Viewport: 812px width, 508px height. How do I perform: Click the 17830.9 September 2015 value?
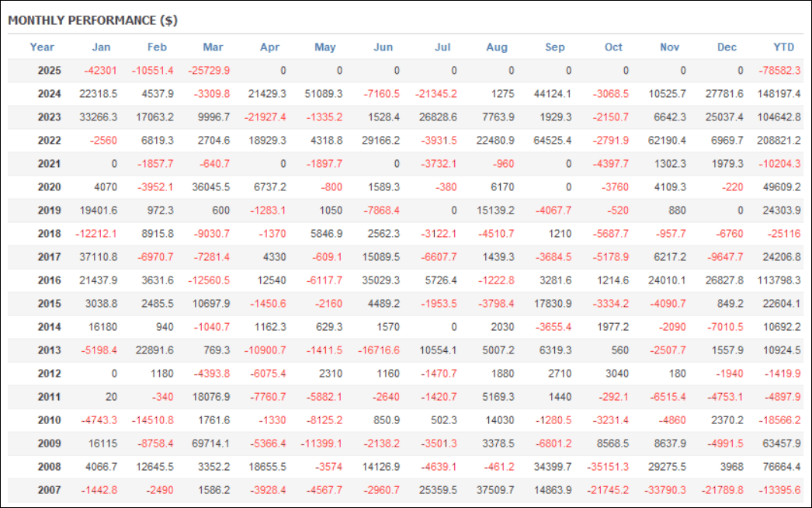pos(553,304)
